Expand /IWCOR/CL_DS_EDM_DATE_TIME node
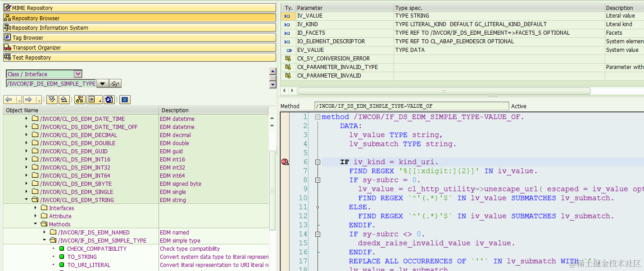 coord(27,119)
